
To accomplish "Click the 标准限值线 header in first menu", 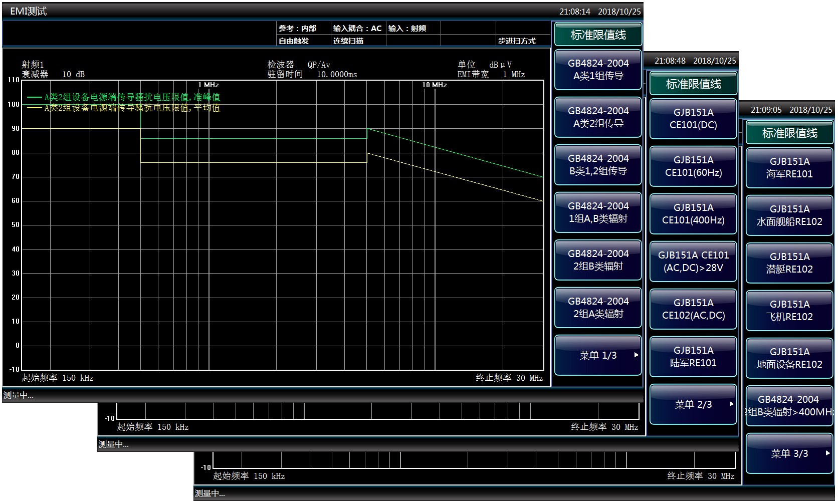I will click(598, 35).
